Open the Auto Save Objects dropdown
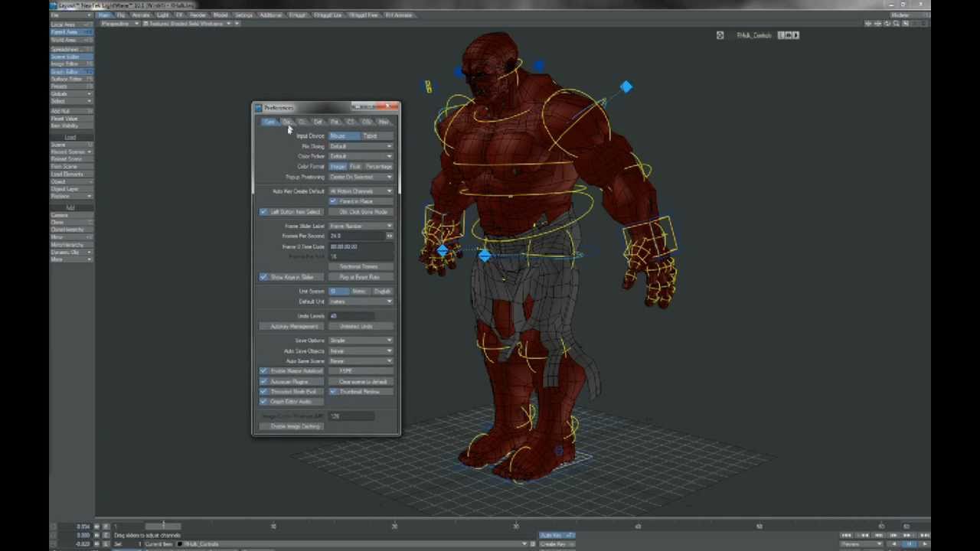The image size is (980, 551). point(361,351)
